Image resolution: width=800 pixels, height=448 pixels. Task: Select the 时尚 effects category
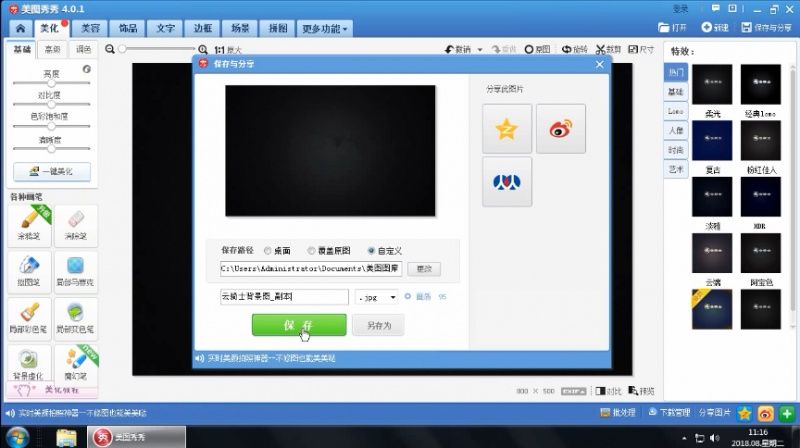(676, 150)
